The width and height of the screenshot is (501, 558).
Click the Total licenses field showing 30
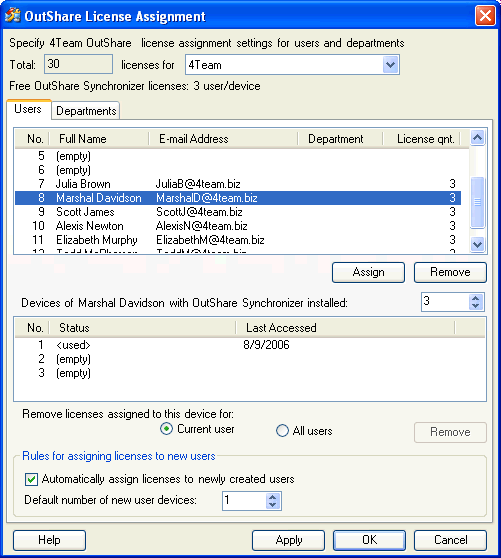pos(78,64)
